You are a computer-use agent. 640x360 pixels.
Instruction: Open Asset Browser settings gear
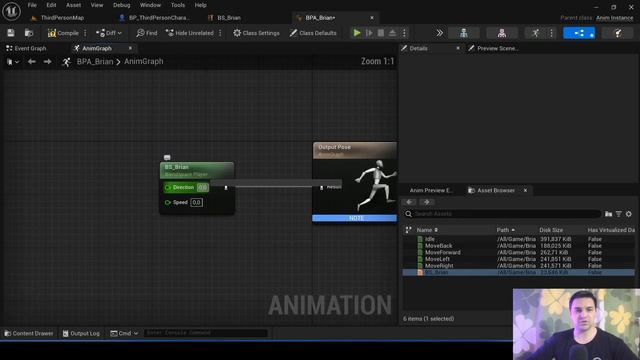coord(629,214)
